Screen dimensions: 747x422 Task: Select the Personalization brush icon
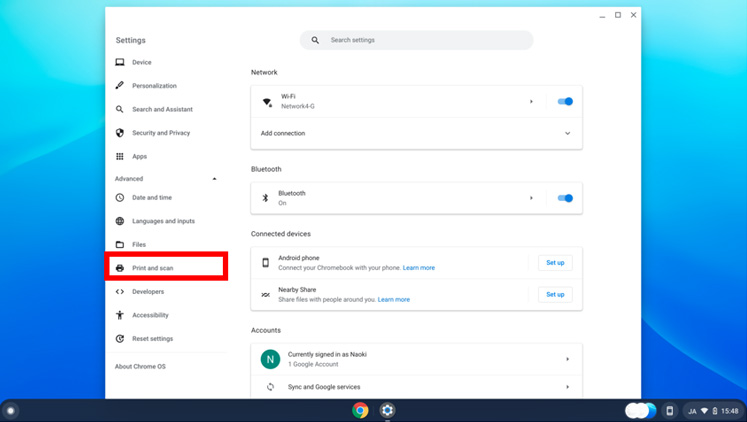click(120, 86)
